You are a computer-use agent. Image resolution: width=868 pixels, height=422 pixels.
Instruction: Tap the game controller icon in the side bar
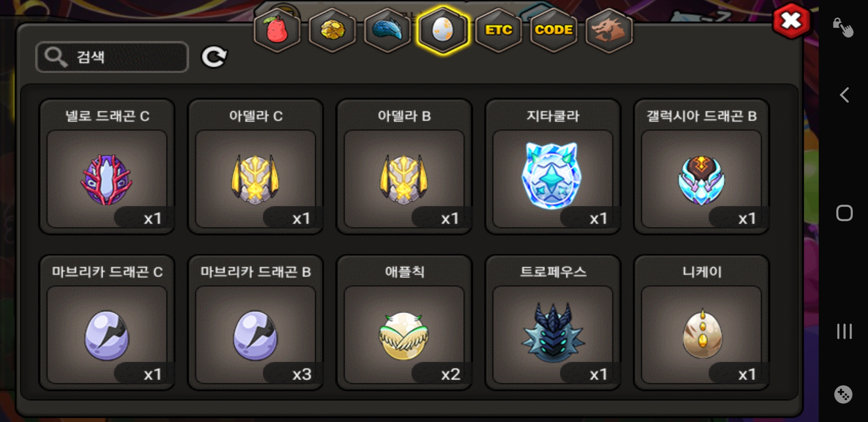pos(843,395)
